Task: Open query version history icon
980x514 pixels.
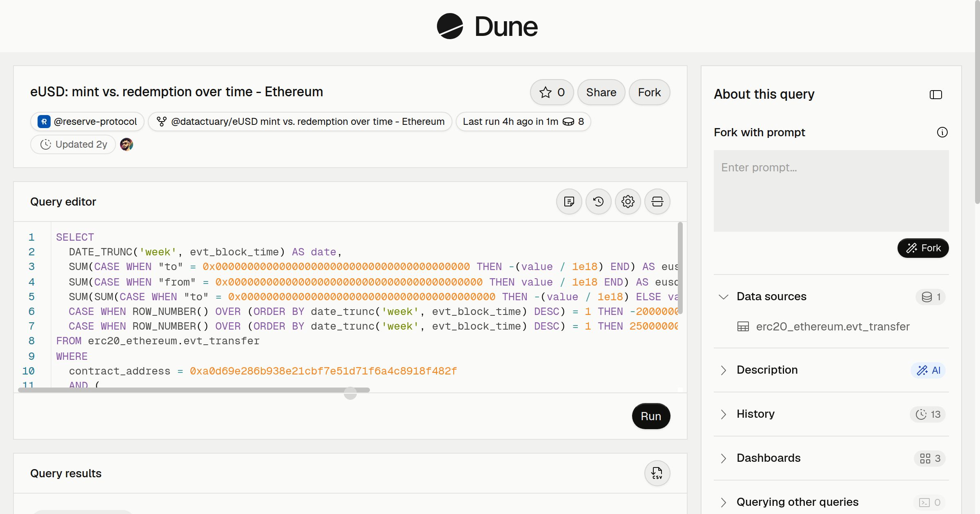Action: pos(599,202)
